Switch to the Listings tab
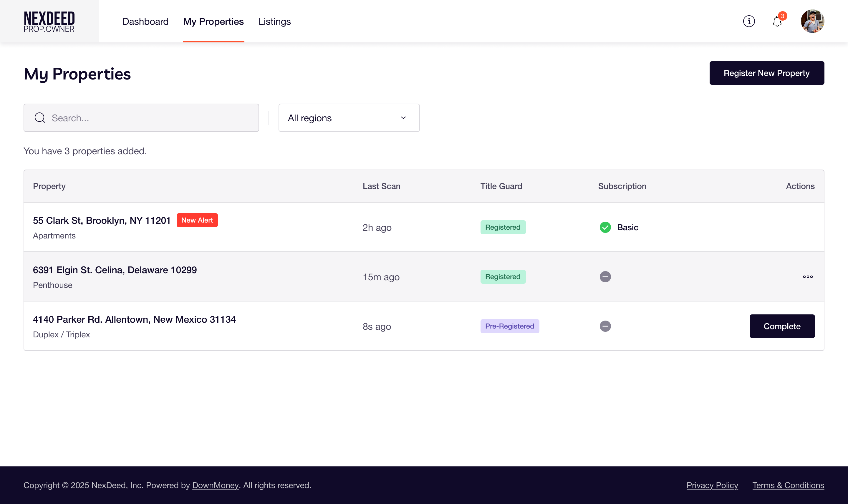This screenshot has height=504, width=848. [274, 21]
